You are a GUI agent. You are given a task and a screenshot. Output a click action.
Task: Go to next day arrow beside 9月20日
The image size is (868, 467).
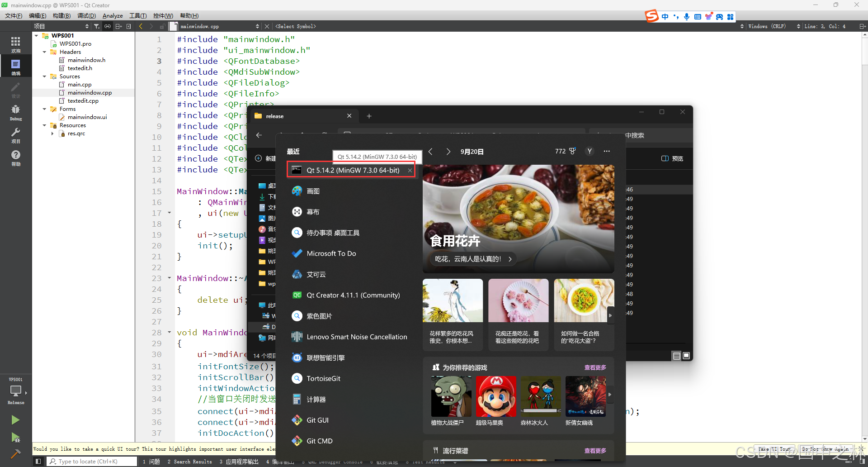point(448,152)
